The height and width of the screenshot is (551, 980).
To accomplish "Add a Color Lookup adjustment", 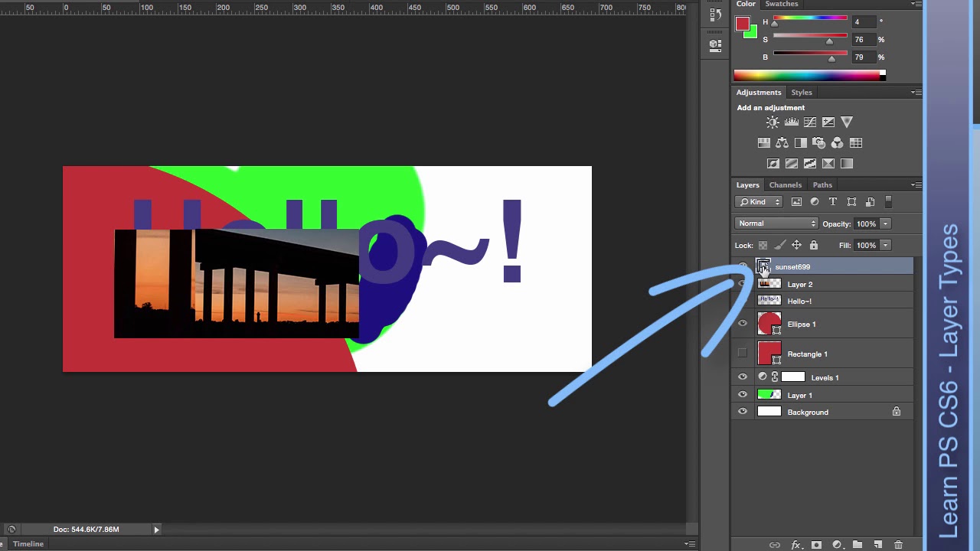I will [856, 143].
